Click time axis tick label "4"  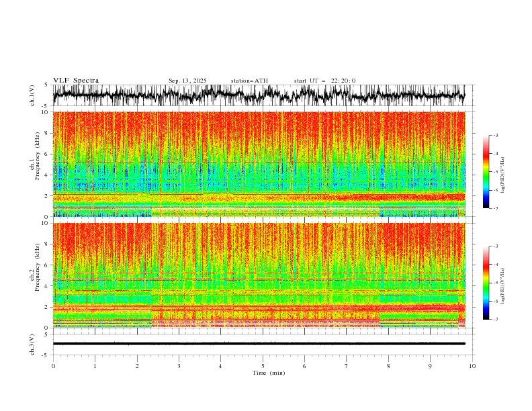(x=220, y=366)
